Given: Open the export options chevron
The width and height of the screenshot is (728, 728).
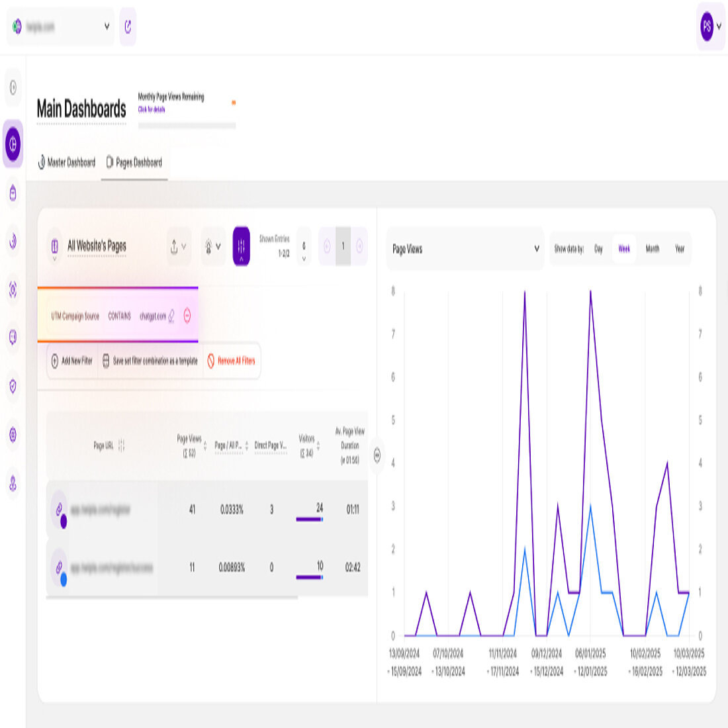Looking at the screenshot, I should 185,248.
